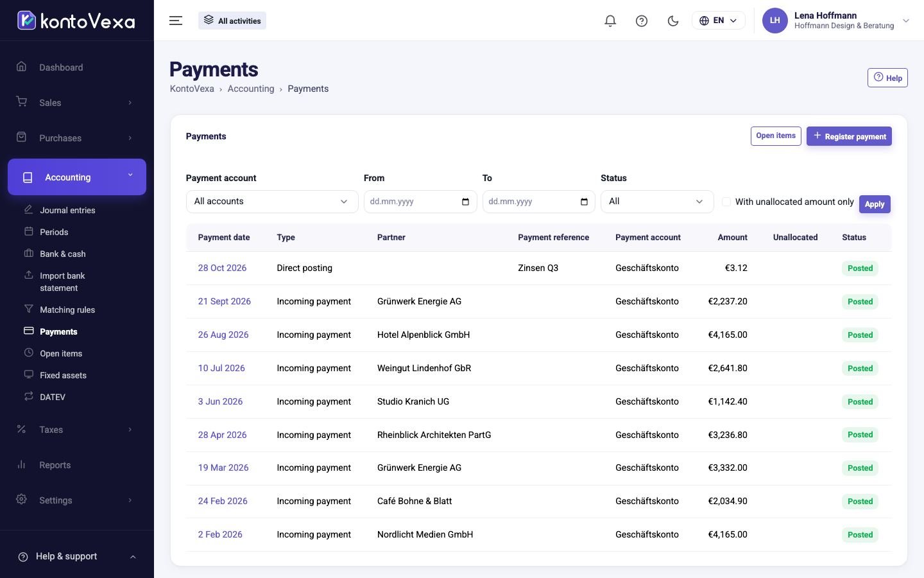Viewport: 924px width, 578px height.
Task: Click the DATEV exchange arrows icon
Action: point(28,396)
